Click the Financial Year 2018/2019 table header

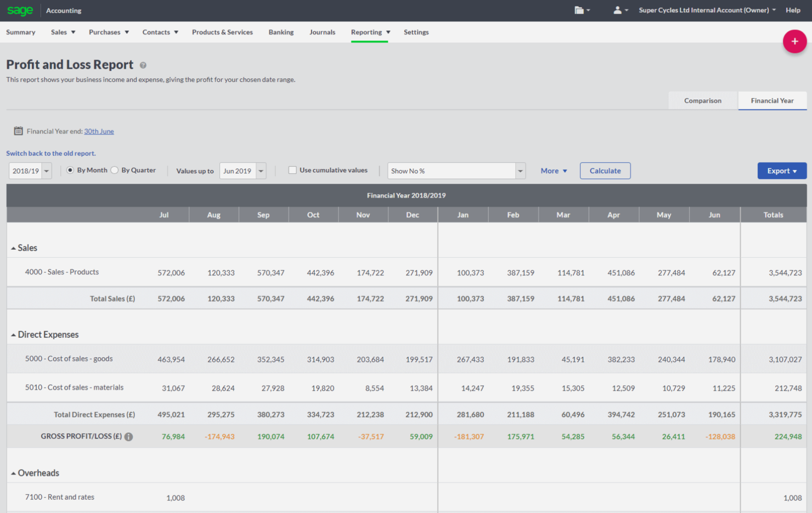click(x=407, y=195)
